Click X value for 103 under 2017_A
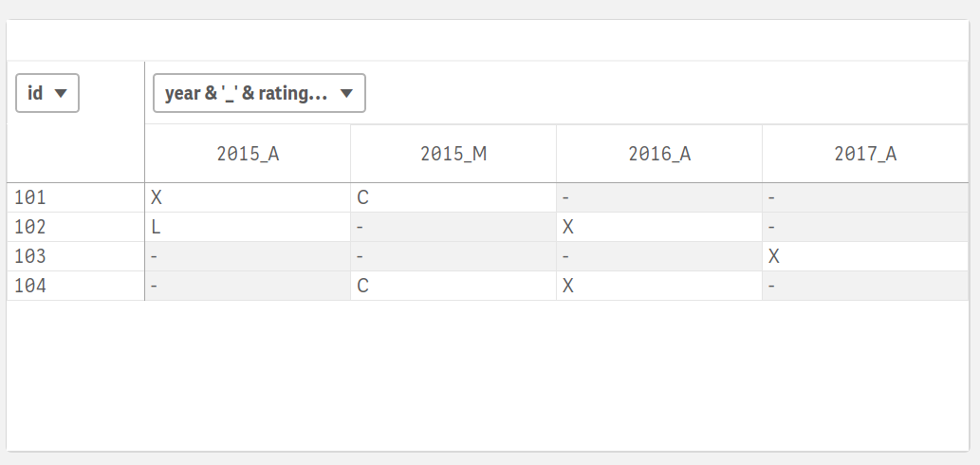Screen dimensions: 980x465 774,257
